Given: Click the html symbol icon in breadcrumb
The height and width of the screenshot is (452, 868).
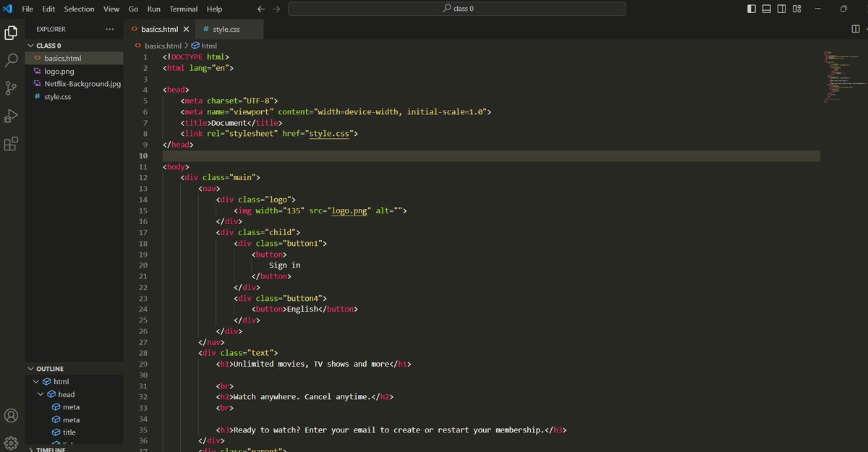Looking at the screenshot, I should pyautogui.click(x=195, y=46).
